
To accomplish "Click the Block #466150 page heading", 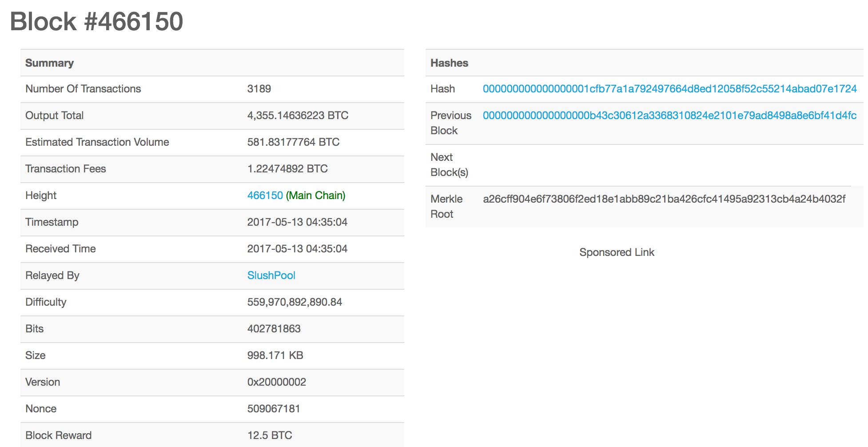I will coord(96,21).
